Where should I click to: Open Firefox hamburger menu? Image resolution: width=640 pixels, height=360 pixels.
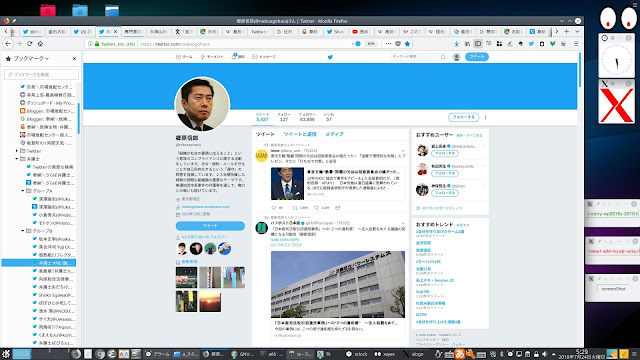[x=576, y=44]
